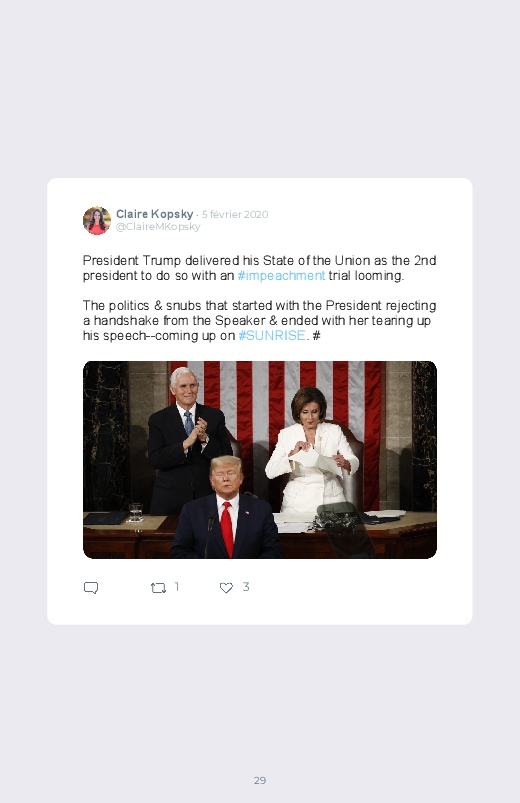Click the like count showing 3
Image resolution: width=520 pixels, height=803 pixels.
click(x=246, y=587)
